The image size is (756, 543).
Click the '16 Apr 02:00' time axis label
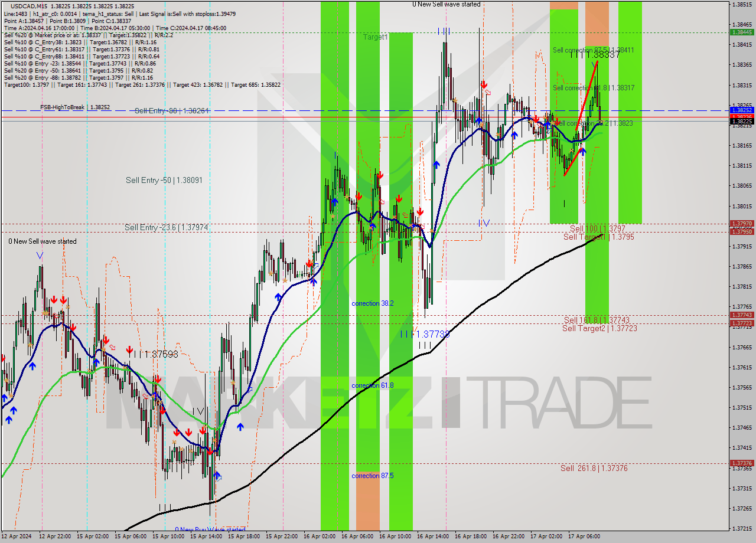coord(320,537)
